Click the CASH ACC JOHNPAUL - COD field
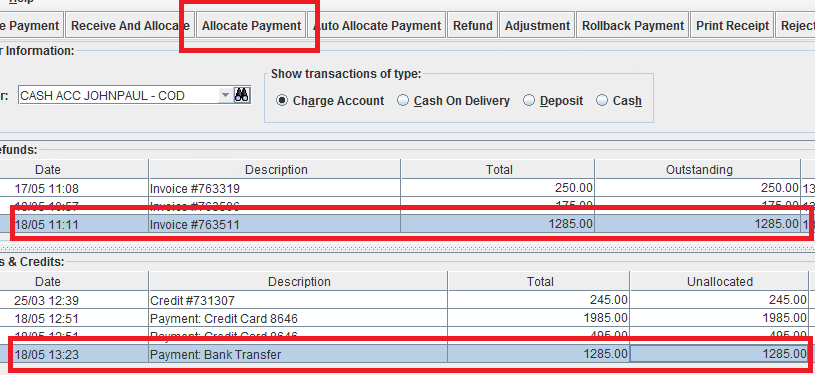 (x=119, y=95)
